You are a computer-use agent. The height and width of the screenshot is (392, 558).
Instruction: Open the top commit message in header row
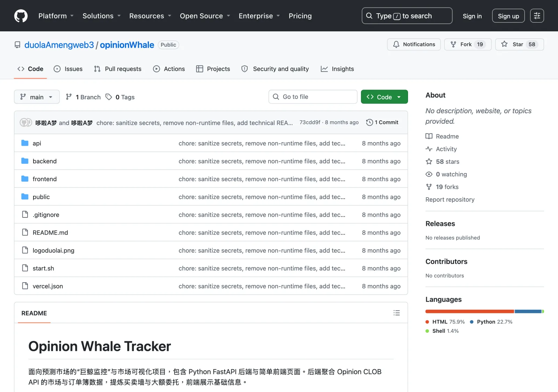click(x=195, y=123)
